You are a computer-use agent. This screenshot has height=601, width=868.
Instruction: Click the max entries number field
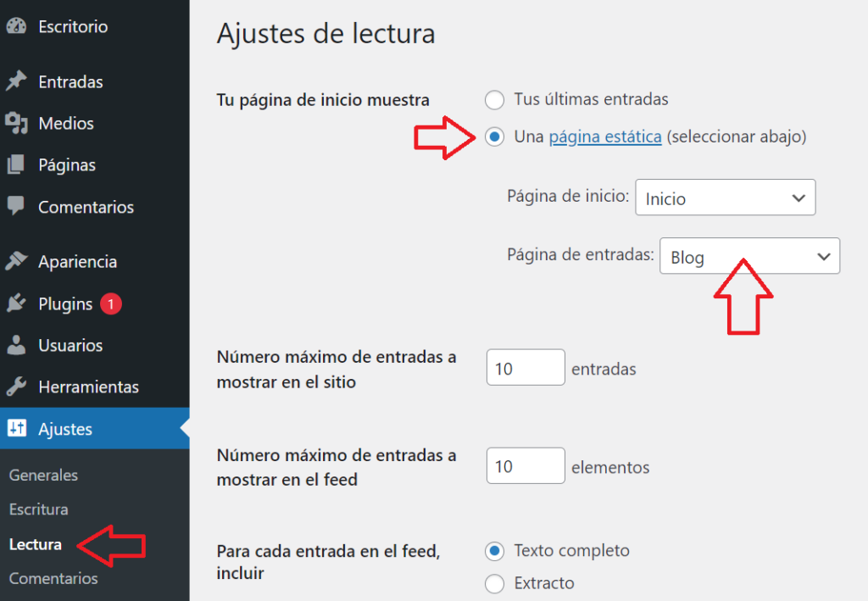[526, 367]
